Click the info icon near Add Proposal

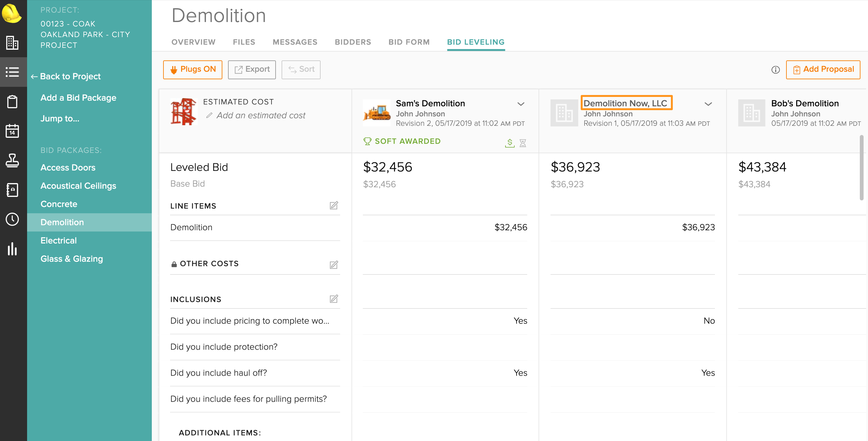coord(775,70)
